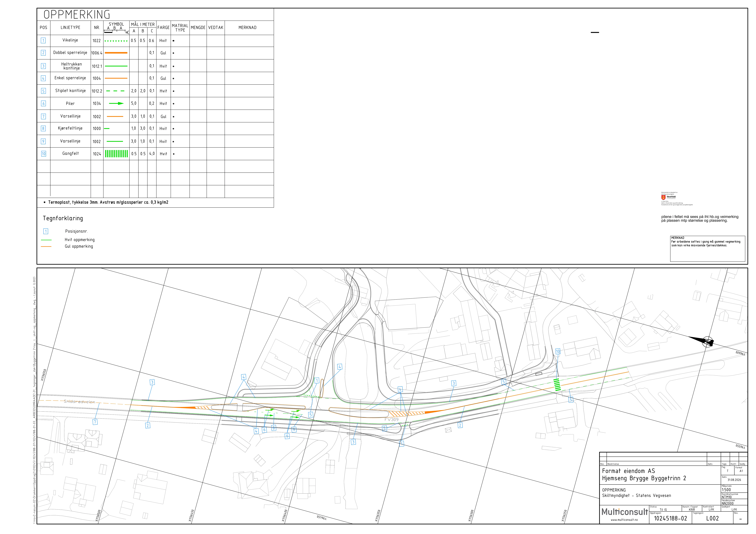Select the Format eiendom AS title text

click(x=629, y=471)
